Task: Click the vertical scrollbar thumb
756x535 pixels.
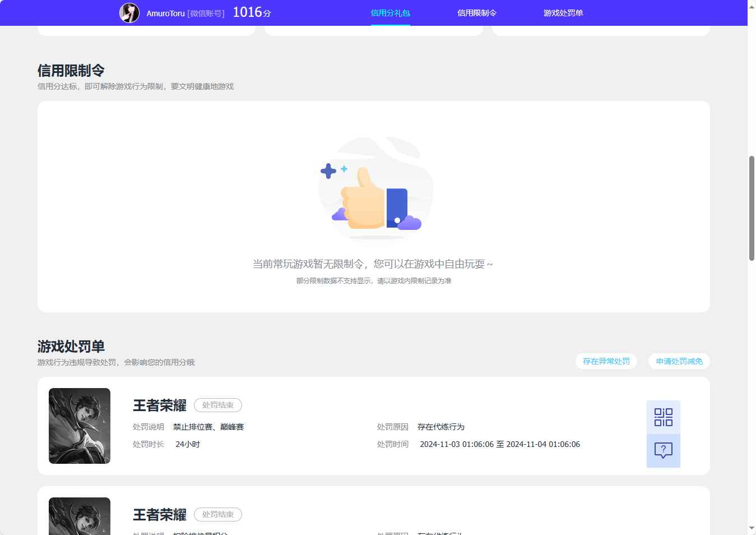Action: pos(752,208)
